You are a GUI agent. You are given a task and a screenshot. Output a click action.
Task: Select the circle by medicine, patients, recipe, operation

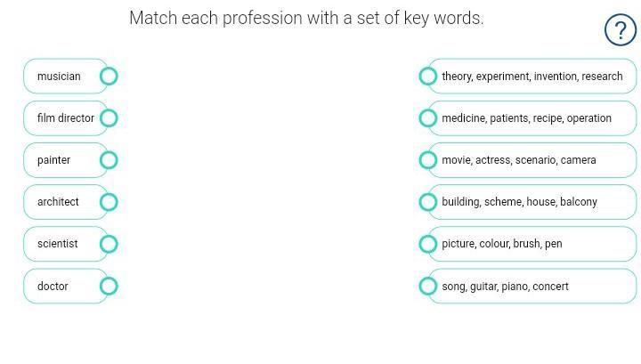click(428, 118)
